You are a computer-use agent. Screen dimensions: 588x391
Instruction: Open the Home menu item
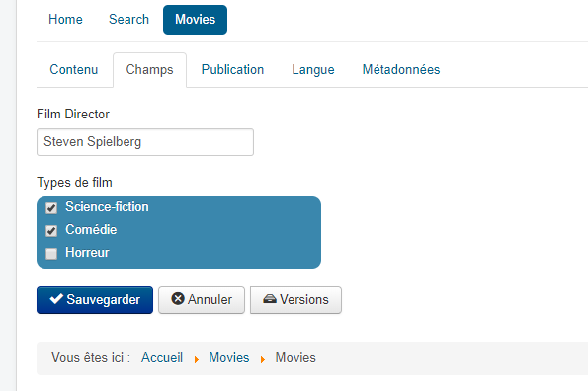coord(65,20)
